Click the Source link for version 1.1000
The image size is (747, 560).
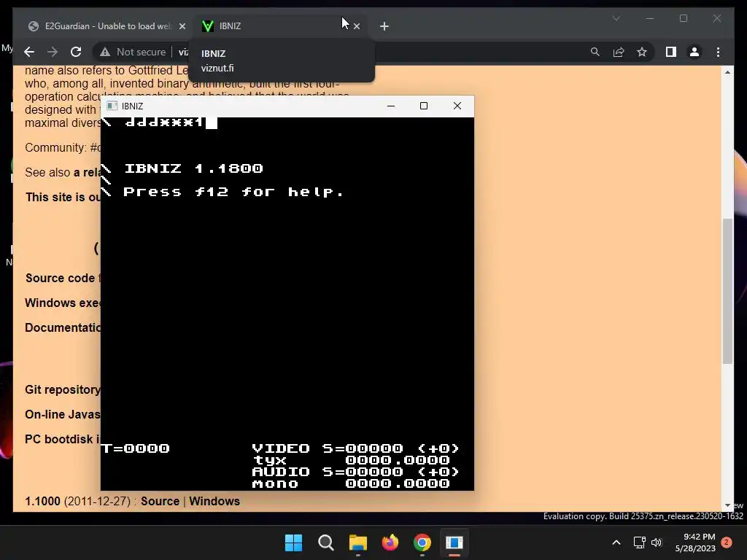click(160, 502)
